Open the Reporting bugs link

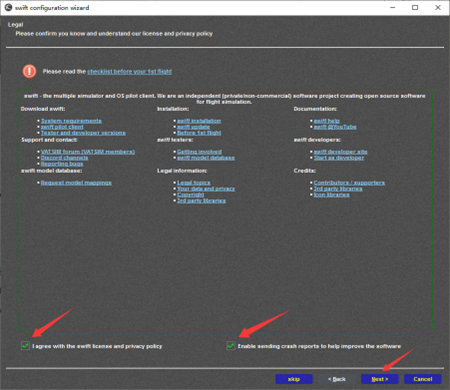[62, 164]
